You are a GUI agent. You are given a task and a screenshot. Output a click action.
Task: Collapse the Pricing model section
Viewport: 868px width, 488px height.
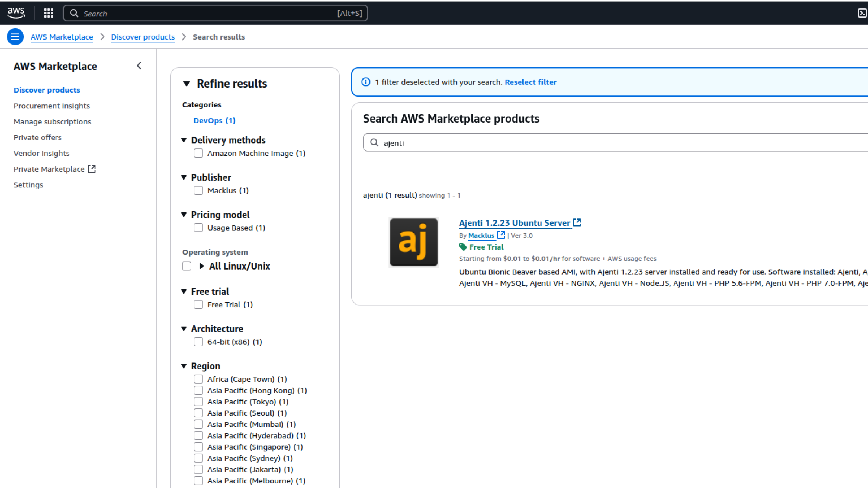coord(184,214)
